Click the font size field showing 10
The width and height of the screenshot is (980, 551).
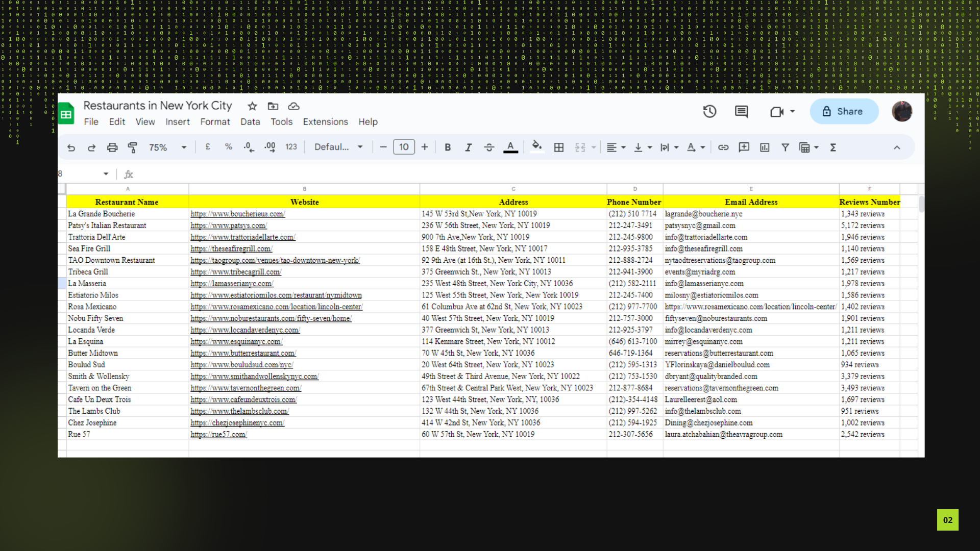tap(404, 147)
